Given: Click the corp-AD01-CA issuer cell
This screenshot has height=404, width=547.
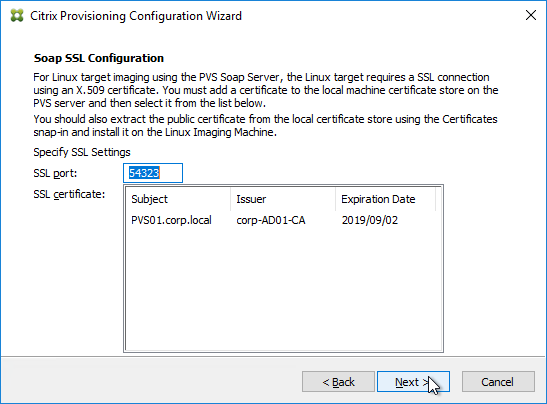Looking at the screenshot, I should [x=271, y=220].
